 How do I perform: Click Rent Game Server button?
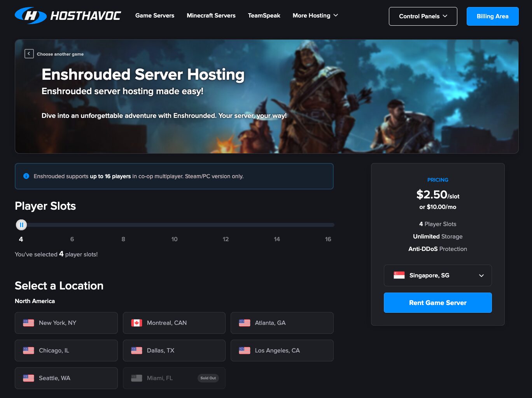pos(438,303)
